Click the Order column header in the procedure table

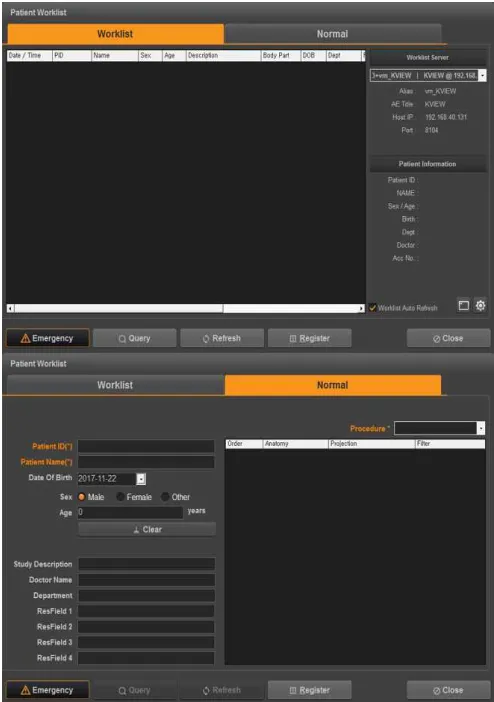pyautogui.click(x=244, y=444)
